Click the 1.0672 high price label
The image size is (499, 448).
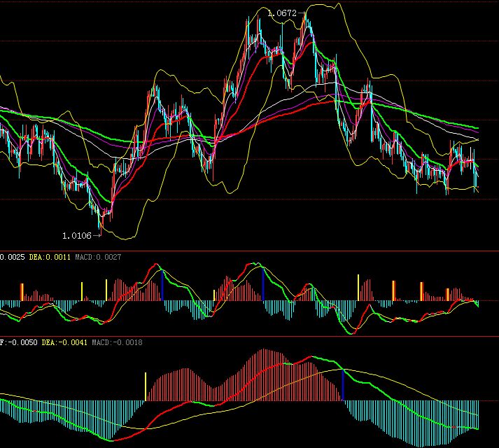pyautogui.click(x=282, y=13)
